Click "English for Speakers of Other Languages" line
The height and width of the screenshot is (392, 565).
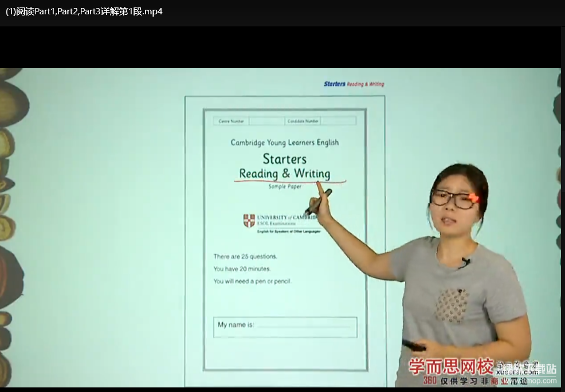(289, 232)
